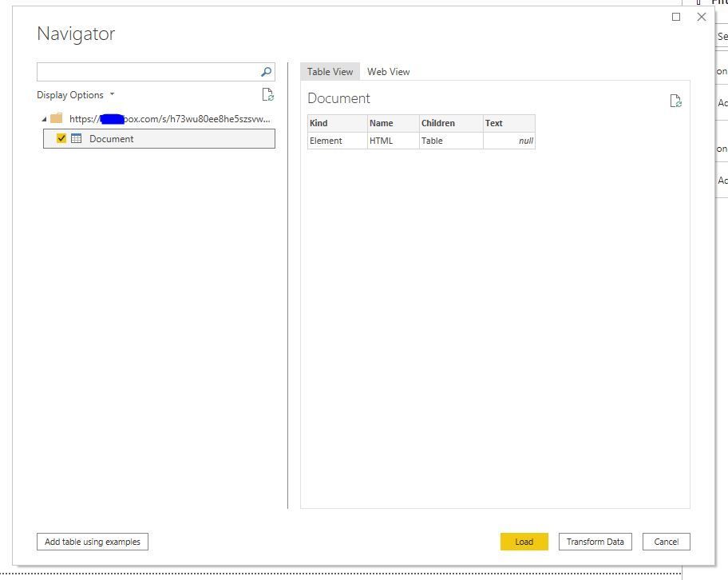Select the Document item in the tree

[x=111, y=138]
